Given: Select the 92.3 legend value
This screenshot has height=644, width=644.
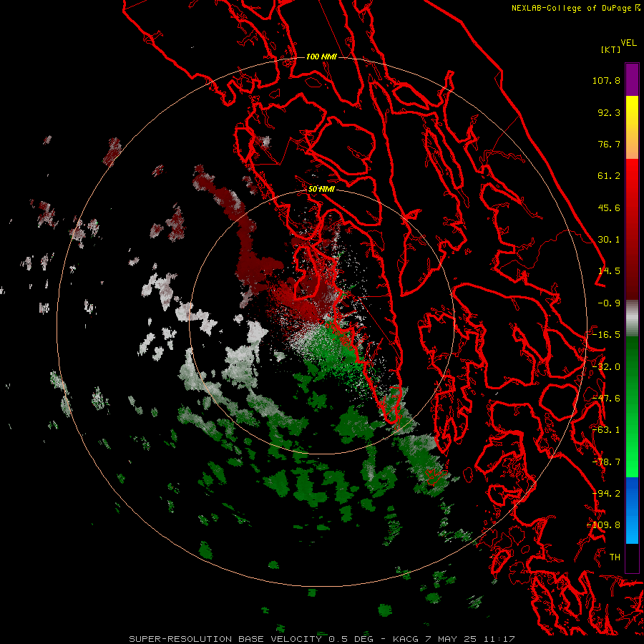Looking at the screenshot, I should click(609, 112).
